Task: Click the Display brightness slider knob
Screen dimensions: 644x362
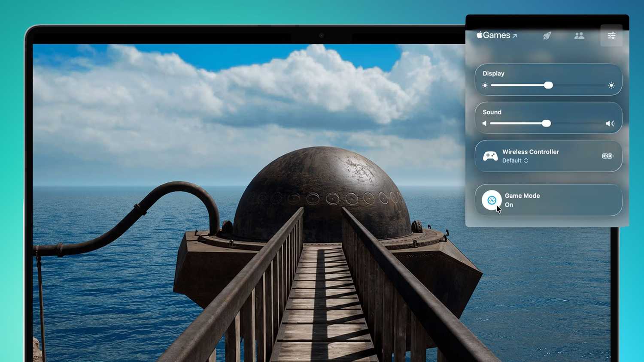Action: [548, 85]
